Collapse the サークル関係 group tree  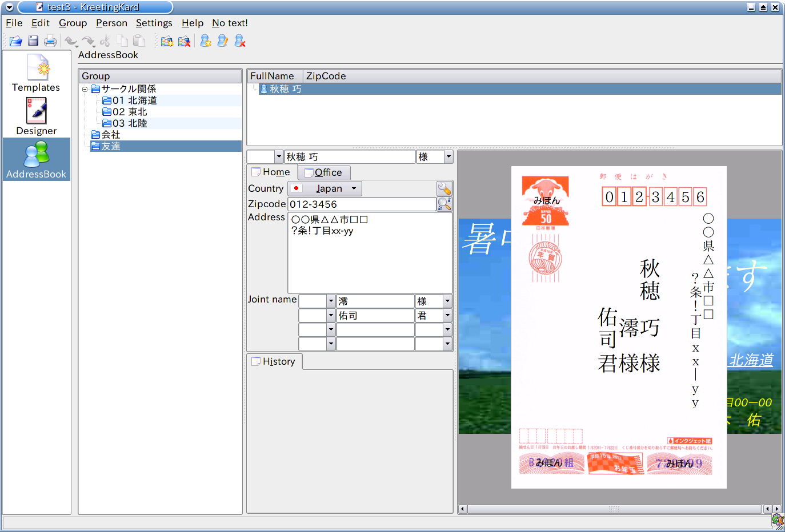(x=85, y=89)
